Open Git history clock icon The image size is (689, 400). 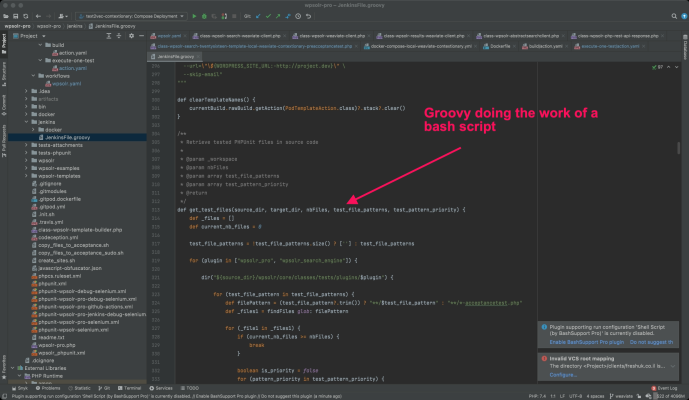[298, 16]
